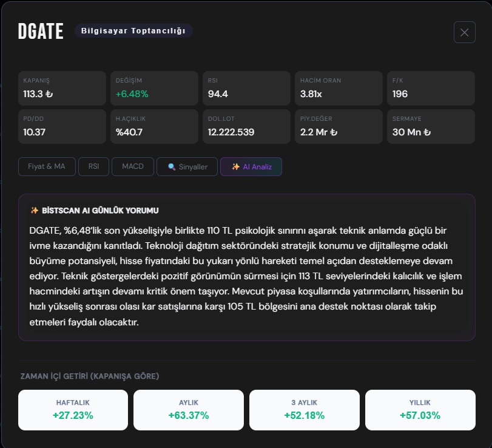Select the MACD tab
Image resolution: width=492 pixels, height=448 pixels.
coord(133,166)
